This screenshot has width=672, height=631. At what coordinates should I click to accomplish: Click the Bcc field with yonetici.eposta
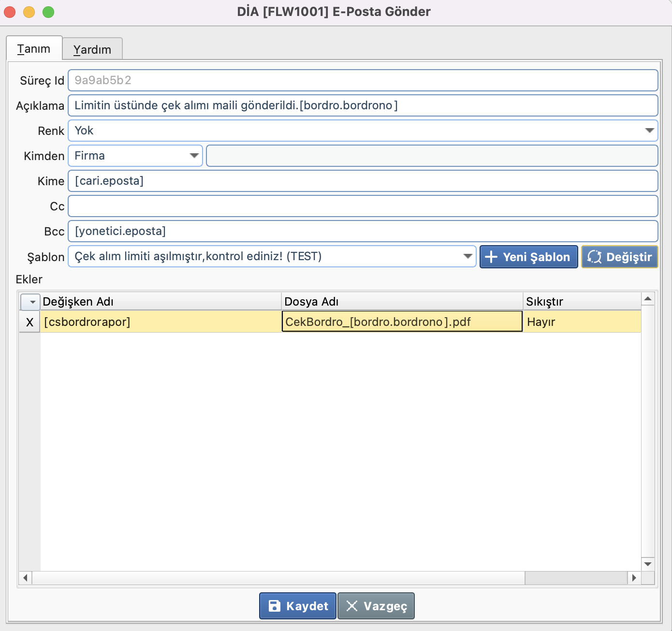(363, 231)
